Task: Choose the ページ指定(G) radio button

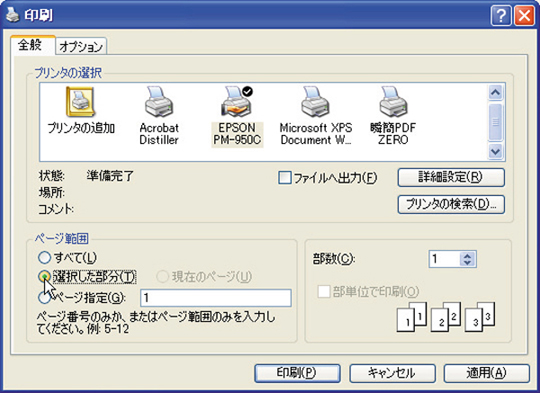Action: (44, 298)
